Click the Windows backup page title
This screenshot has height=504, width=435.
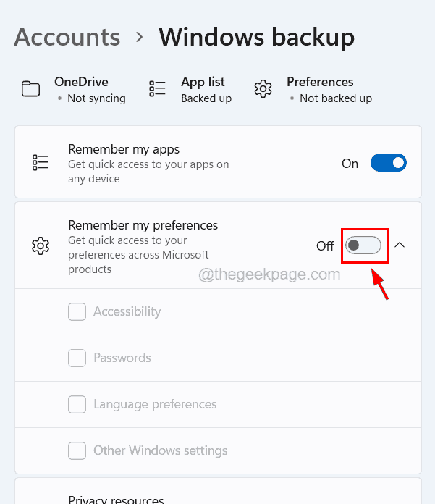point(256,37)
